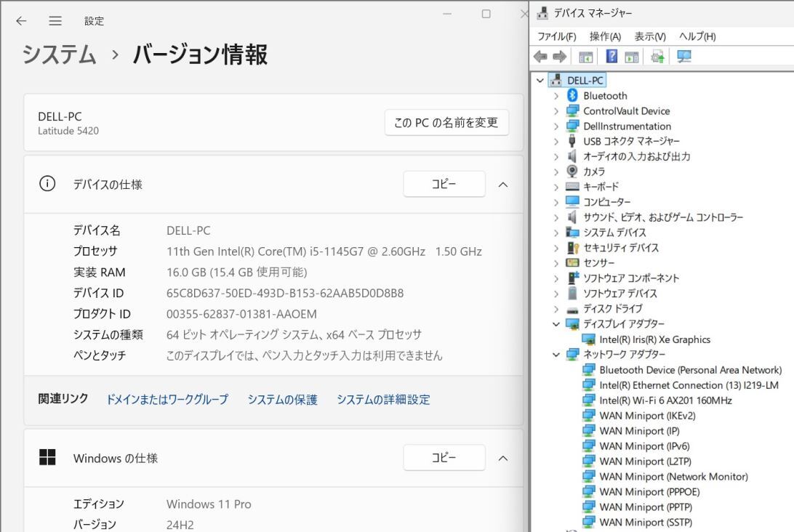
Task: Click the action pane toolbar icon in Device Manager
Action: click(631, 57)
